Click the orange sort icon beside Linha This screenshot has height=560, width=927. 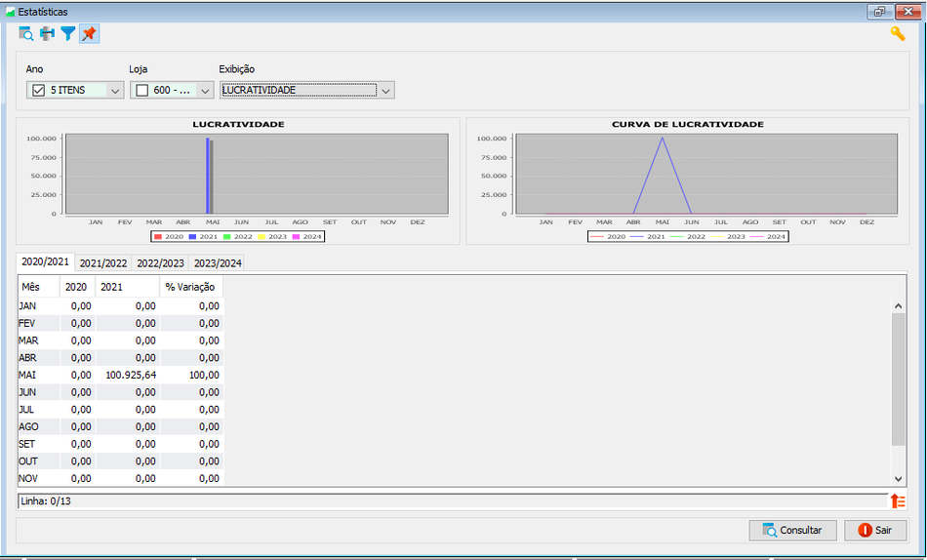click(898, 500)
